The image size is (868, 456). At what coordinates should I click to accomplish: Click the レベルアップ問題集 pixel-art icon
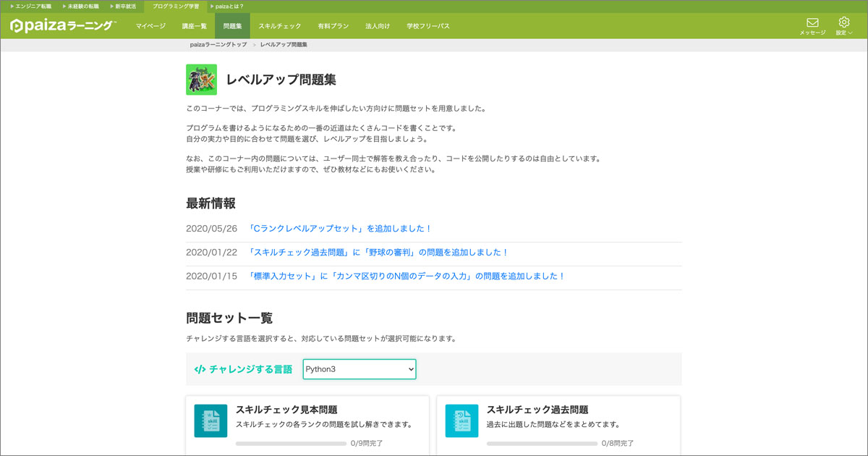coord(201,80)
